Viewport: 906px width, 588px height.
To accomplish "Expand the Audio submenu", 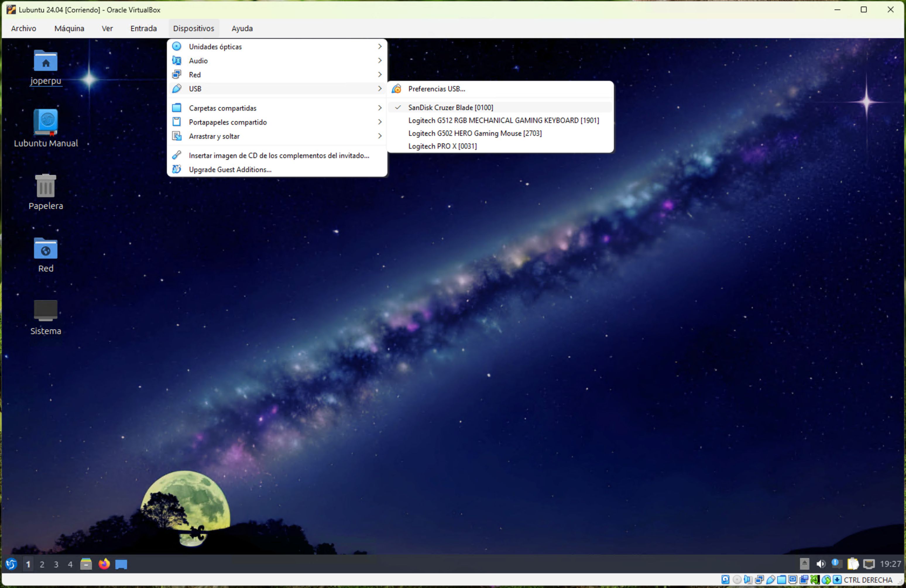I will coord(277,61).
